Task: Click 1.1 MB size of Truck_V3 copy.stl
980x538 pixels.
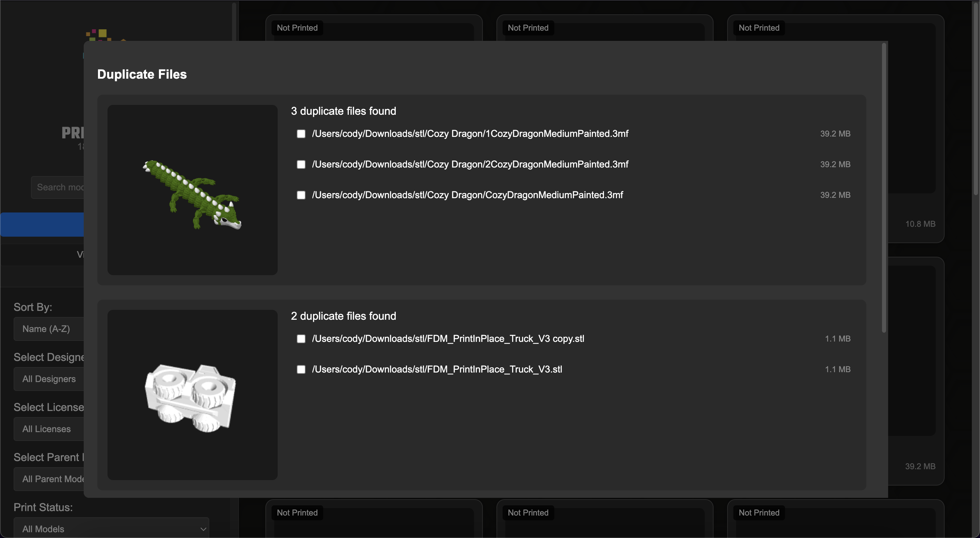Action: click(x=837, y=339)
